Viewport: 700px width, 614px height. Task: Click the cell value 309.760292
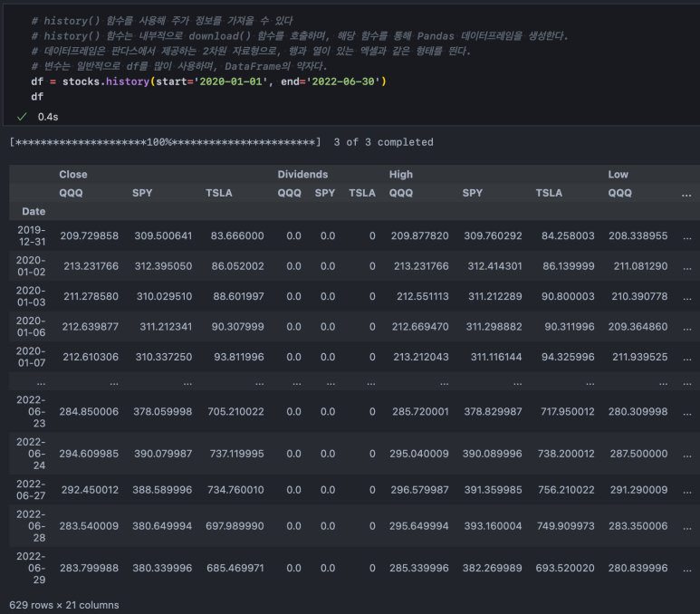point(493,235)
